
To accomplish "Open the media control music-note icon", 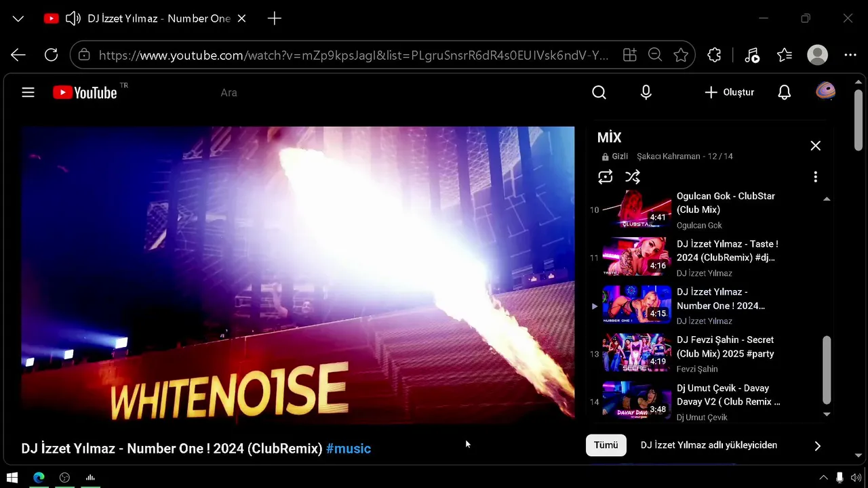I will click(x=752, y=56).
